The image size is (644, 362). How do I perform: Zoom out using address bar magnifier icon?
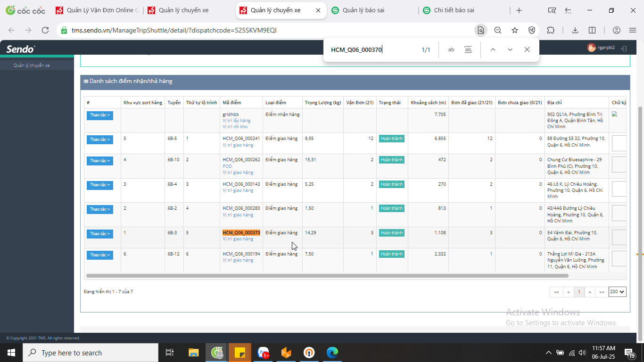click(x=498, y=30)
